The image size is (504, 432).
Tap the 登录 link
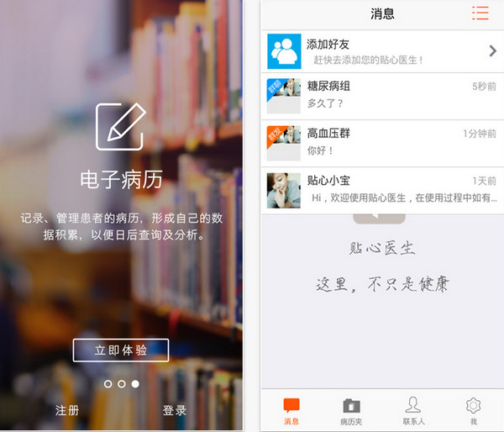coord(175,410)
